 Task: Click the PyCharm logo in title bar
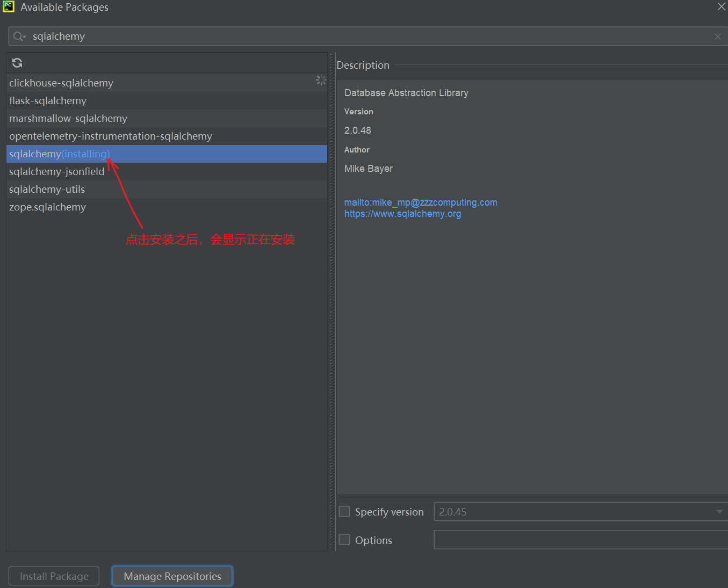tap(9, 6)
